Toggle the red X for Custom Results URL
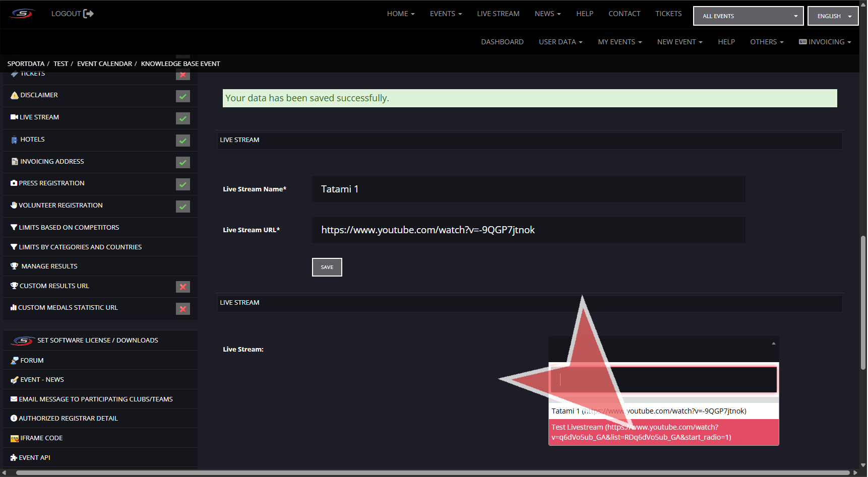868x477 pixels. [182, 287]
